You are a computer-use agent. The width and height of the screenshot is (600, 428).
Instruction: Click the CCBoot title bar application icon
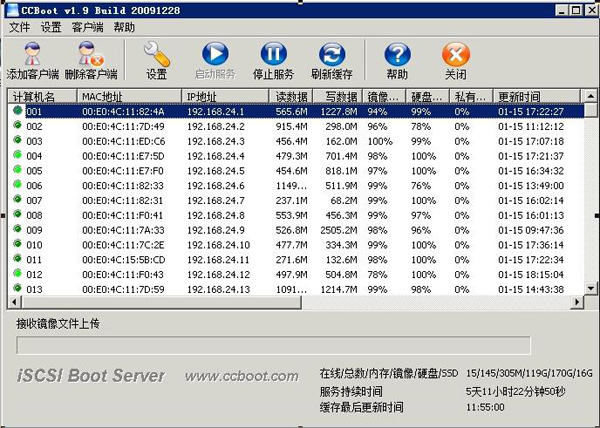click(13, 10)
